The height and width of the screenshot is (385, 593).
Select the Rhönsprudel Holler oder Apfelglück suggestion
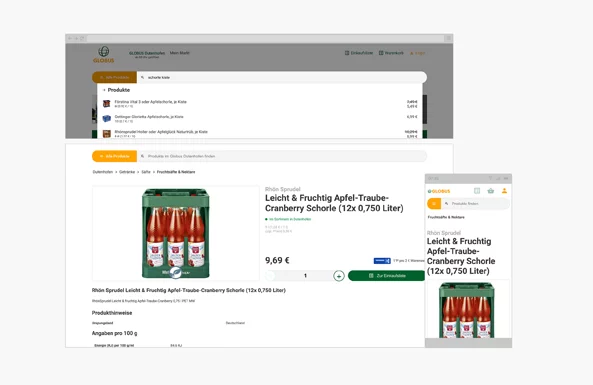(x=260, y=134)
